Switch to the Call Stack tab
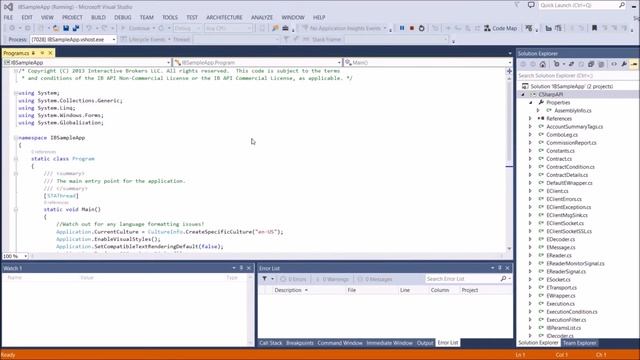640x360 pixels. pos(271,343)
